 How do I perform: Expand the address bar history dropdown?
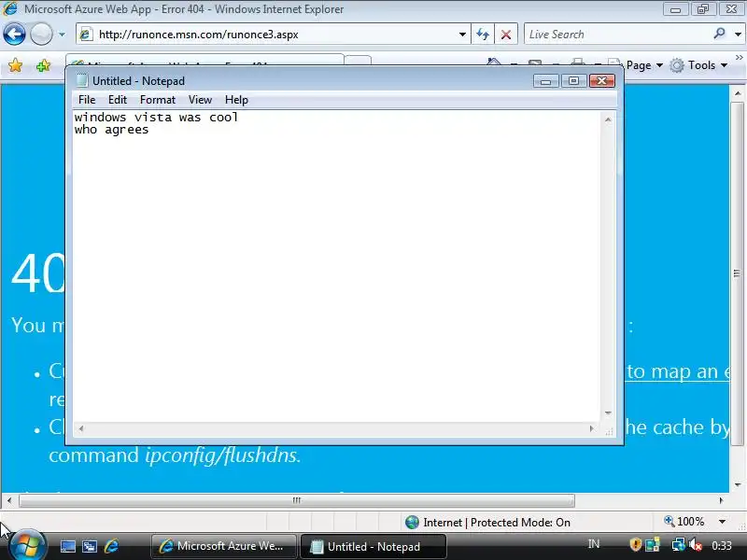coord(462,35)
